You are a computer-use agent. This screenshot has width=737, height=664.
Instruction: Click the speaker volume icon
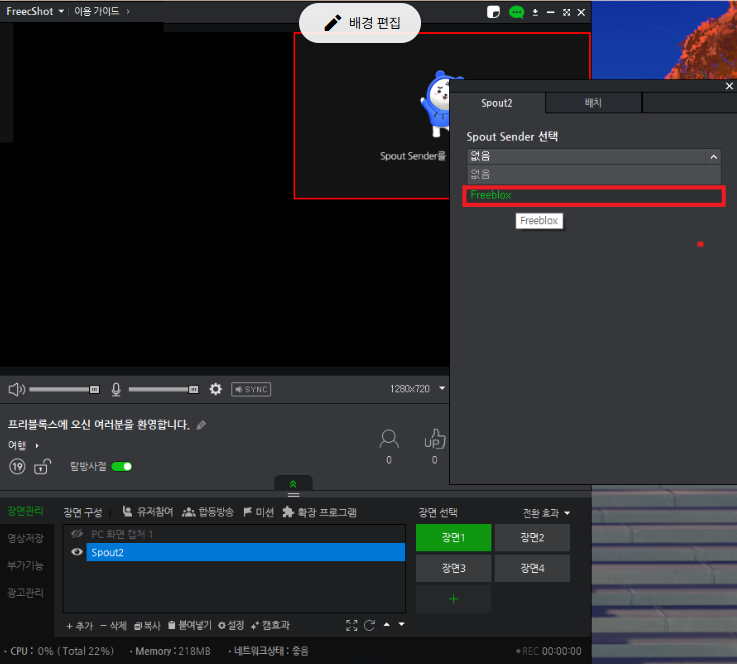16,389
